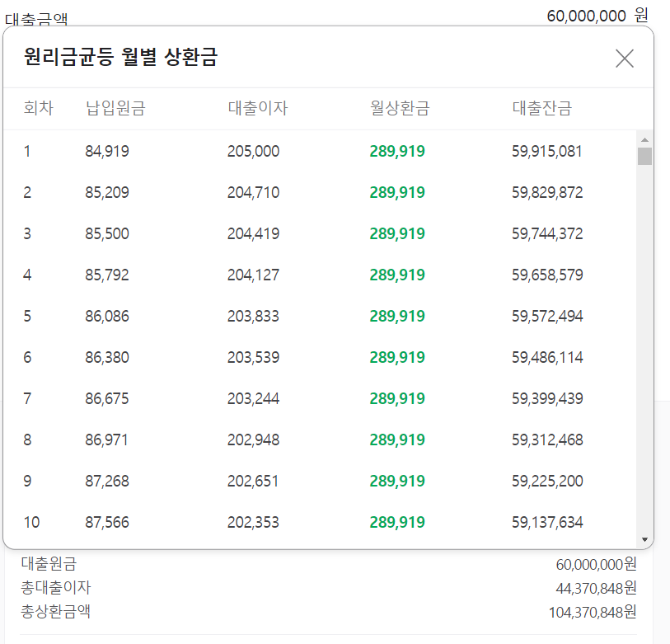This screenshot has width=670, height=644.
Task: Click balance 59,312,468
Action: [547, 440]
